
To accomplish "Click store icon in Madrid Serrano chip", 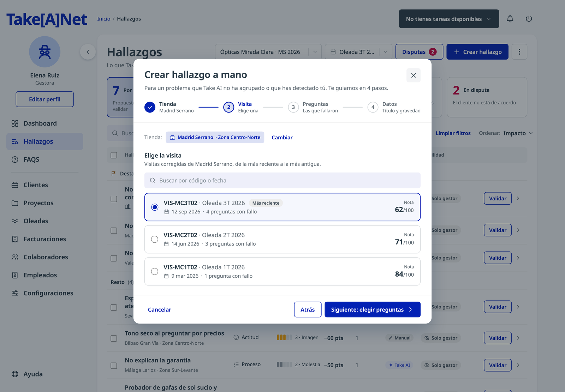I will click(x=172, y=138).
